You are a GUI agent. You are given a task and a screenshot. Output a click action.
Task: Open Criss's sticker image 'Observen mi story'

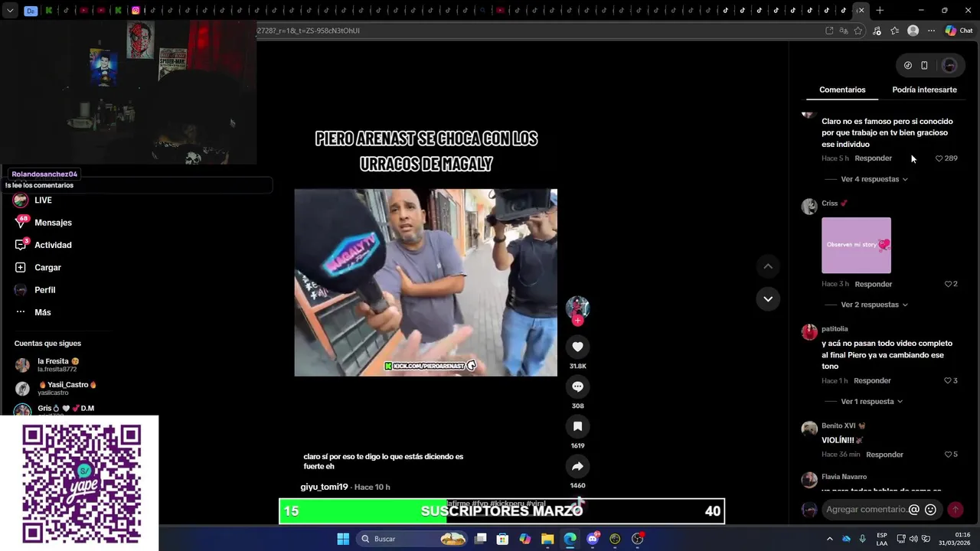pos(856,246)
